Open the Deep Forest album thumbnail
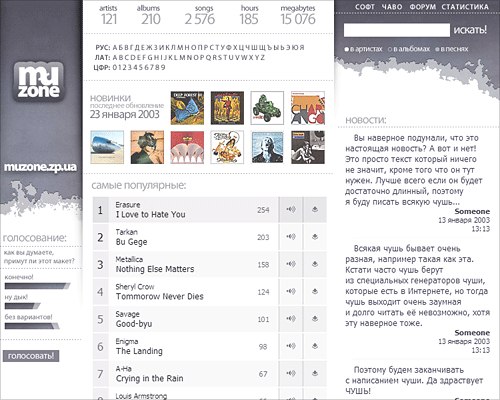This screenshot has width=500, height=400. click(187, 108)
